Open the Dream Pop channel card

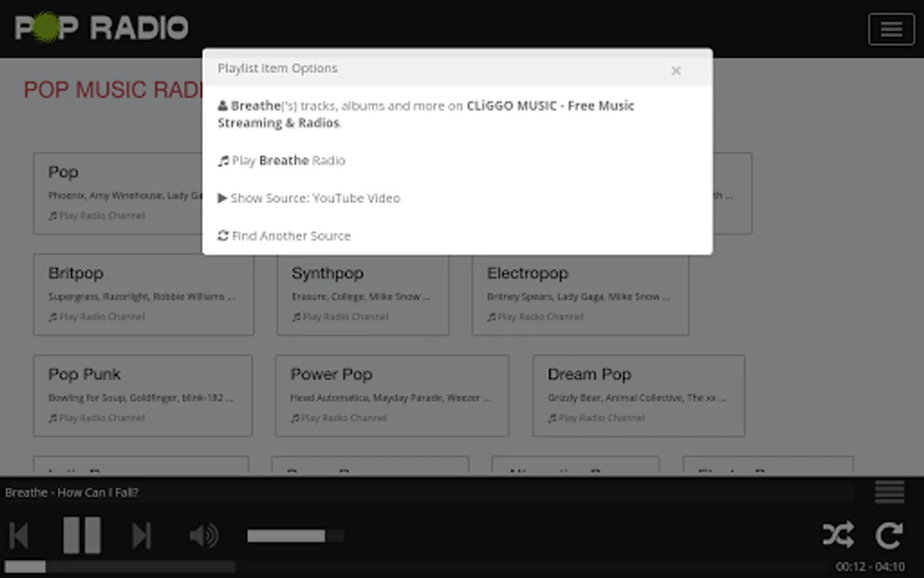point(639,396)
